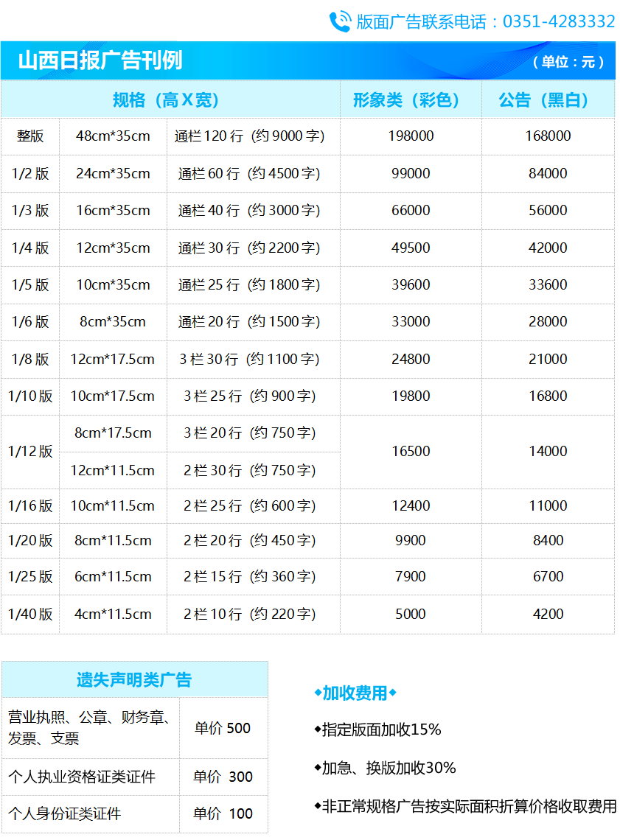Click the 1/6 版 row label
The height and width of the screenshot is (840, 620).
click(x=30, y=322)
